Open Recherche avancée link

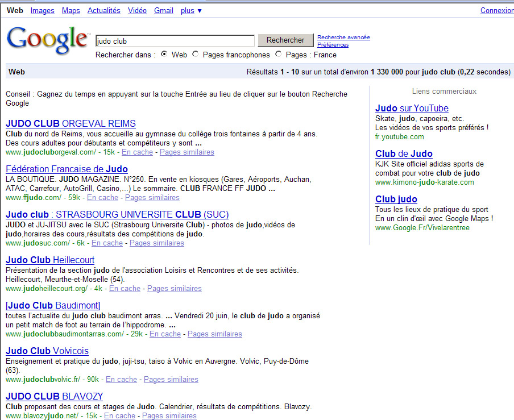coord(343,38)
